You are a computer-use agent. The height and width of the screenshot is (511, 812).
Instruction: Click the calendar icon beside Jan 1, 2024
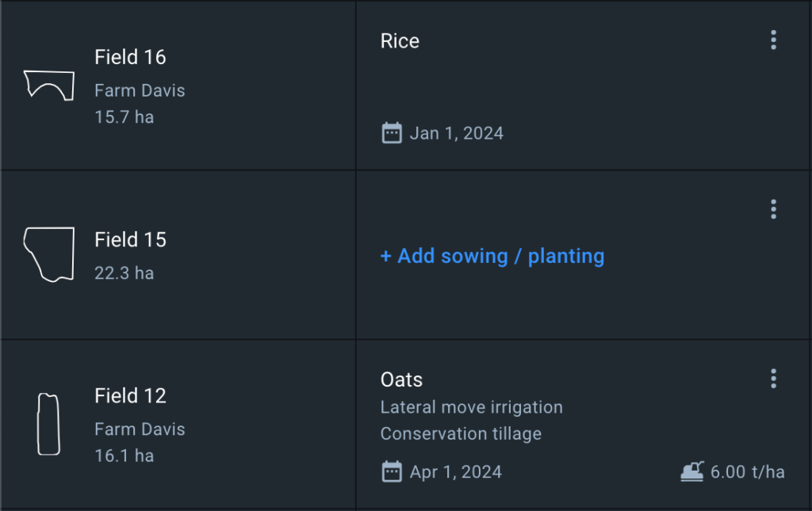(x=392, y=133)
